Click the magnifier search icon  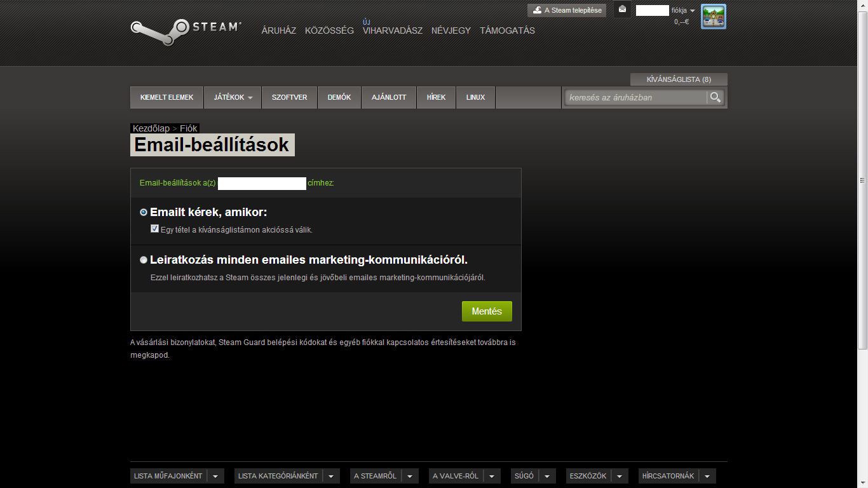point(715,97)
